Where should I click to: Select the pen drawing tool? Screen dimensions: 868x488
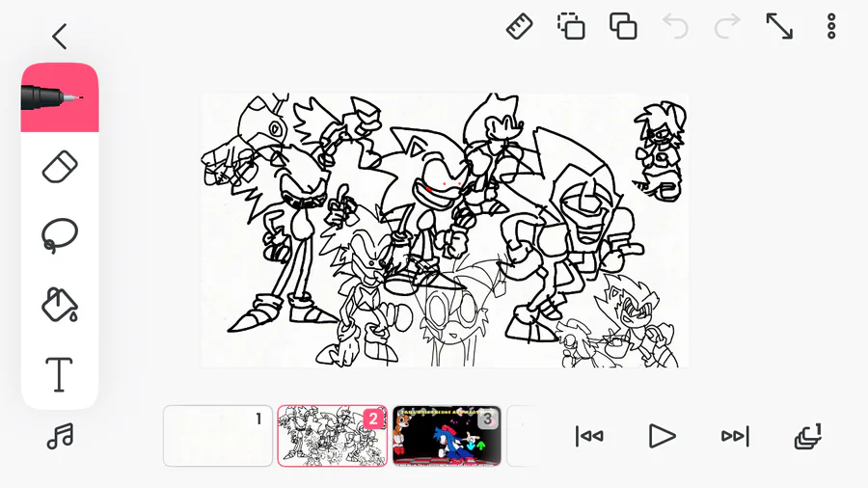60,98
